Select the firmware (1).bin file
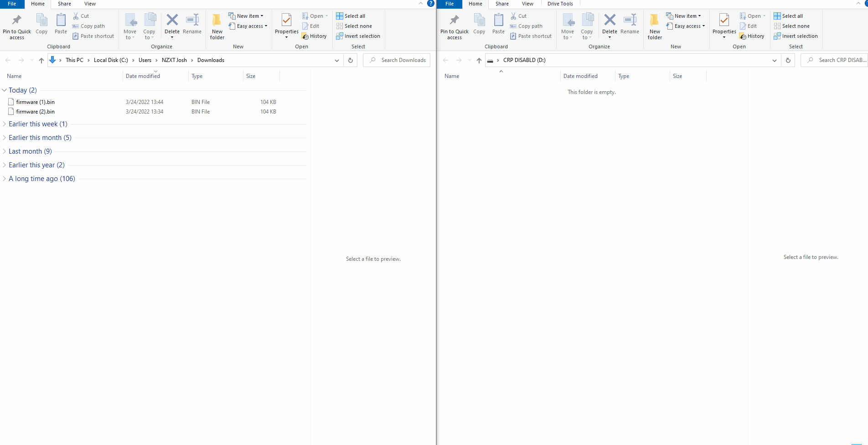The image size is (868, 445). [35, 102]
